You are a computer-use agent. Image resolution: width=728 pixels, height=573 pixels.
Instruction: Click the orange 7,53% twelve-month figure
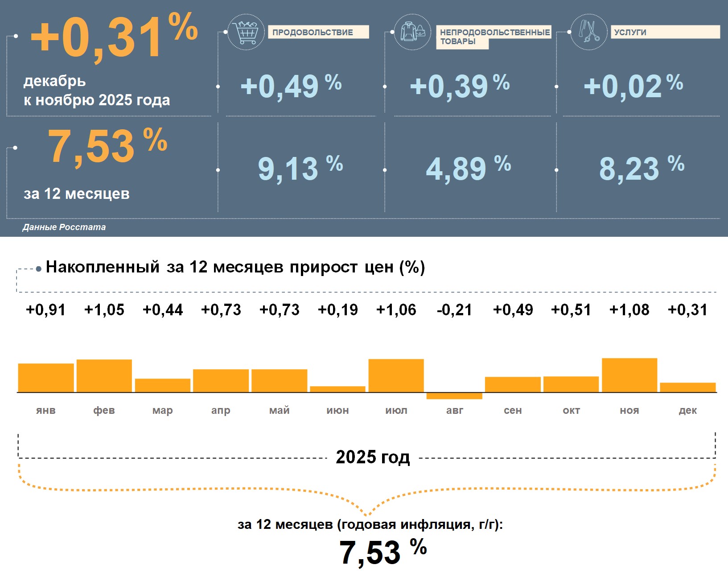pos(107,146)
